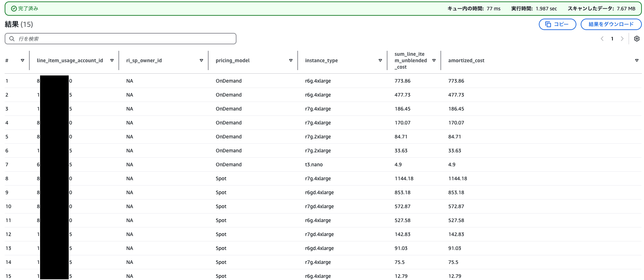Select page number 1
This screenshot has width=644, height=280.
(x=612, y=39)
